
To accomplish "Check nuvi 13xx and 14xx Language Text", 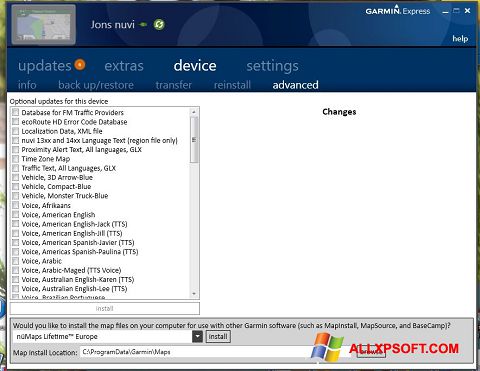I will tap(16, 140).
